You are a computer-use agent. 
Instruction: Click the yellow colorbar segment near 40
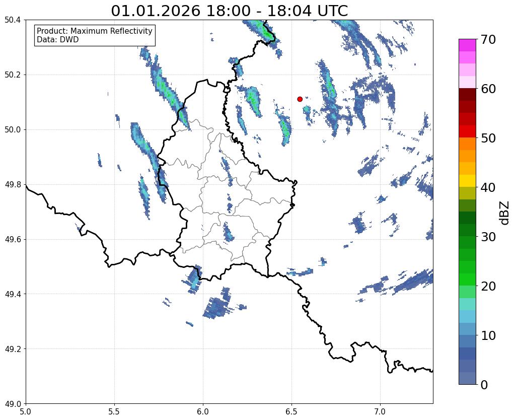pos(467,181)
